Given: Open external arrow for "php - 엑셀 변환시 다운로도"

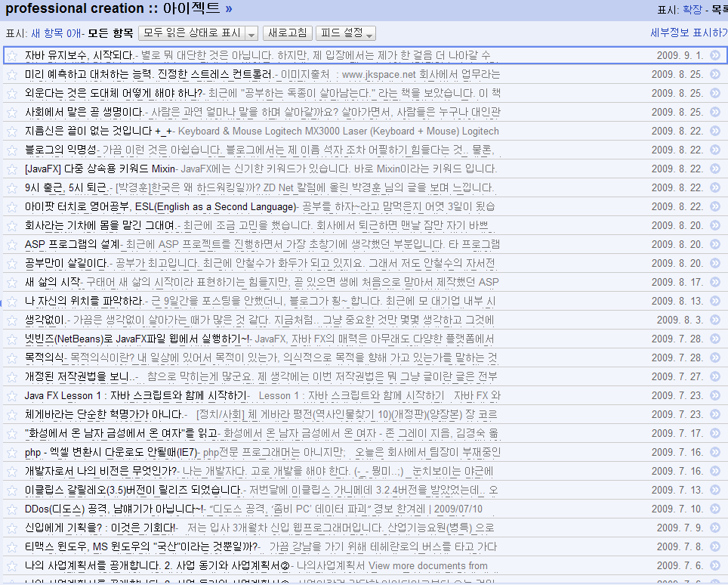Looking at the screenshot, I should [x=716, y=451].
